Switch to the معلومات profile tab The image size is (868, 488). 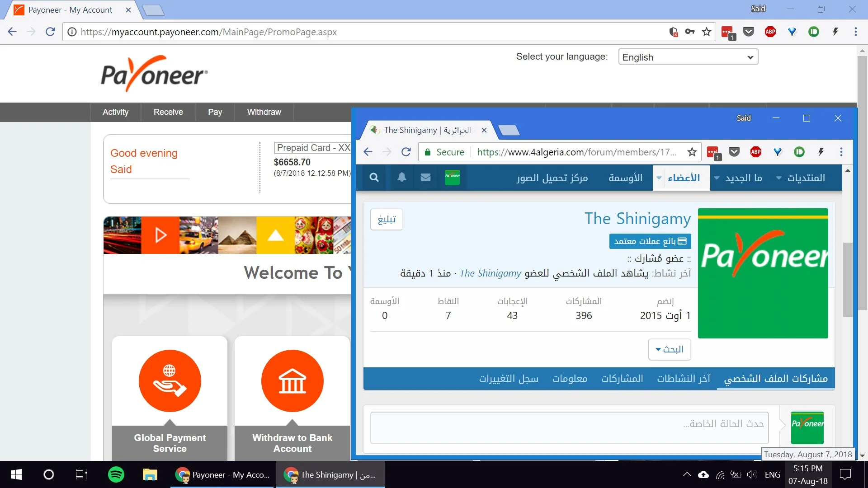click(x=570, y=379)
